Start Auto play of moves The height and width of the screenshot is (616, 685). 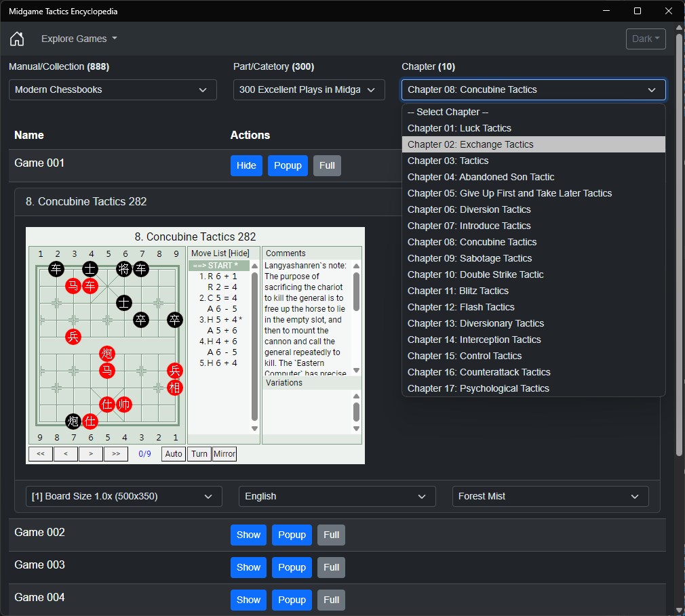pos(174,454)
